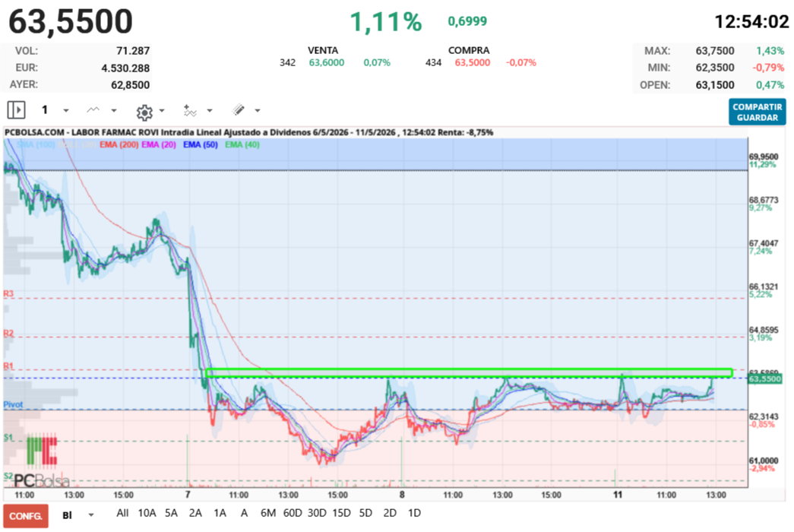Toggle the side panel icon
Viewport: 794px width, 532px height.
[x=16, y=110]
